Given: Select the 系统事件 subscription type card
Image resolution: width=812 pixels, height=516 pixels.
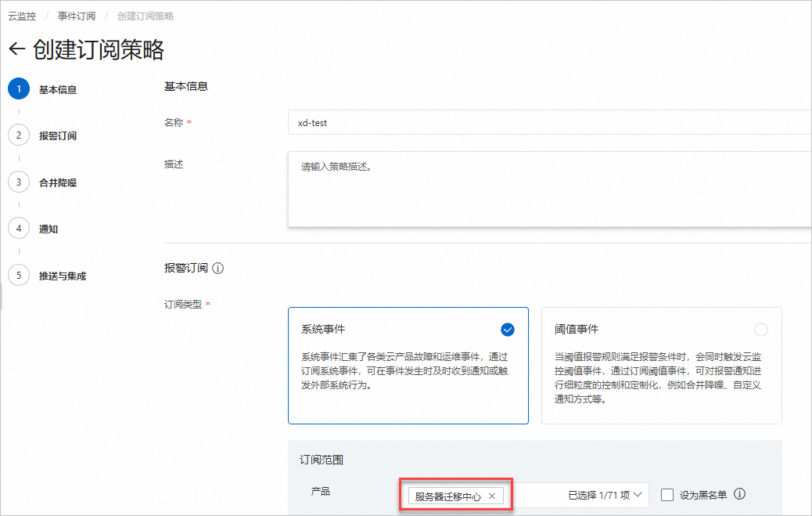Looking at the screenshot, I should pyautogui.click(x=408, y=366).
